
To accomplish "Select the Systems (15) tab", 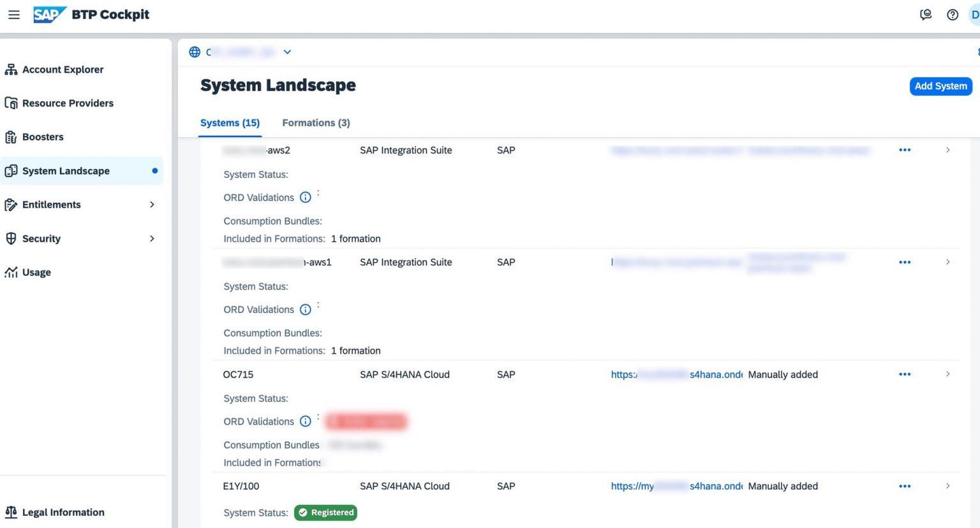I will 230,122.
